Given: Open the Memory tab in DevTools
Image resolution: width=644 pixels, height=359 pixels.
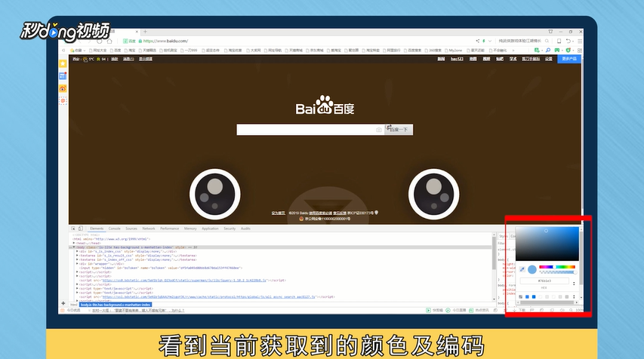Looking at the screenshot, I should pyautogui.click(x=190, y=229).
